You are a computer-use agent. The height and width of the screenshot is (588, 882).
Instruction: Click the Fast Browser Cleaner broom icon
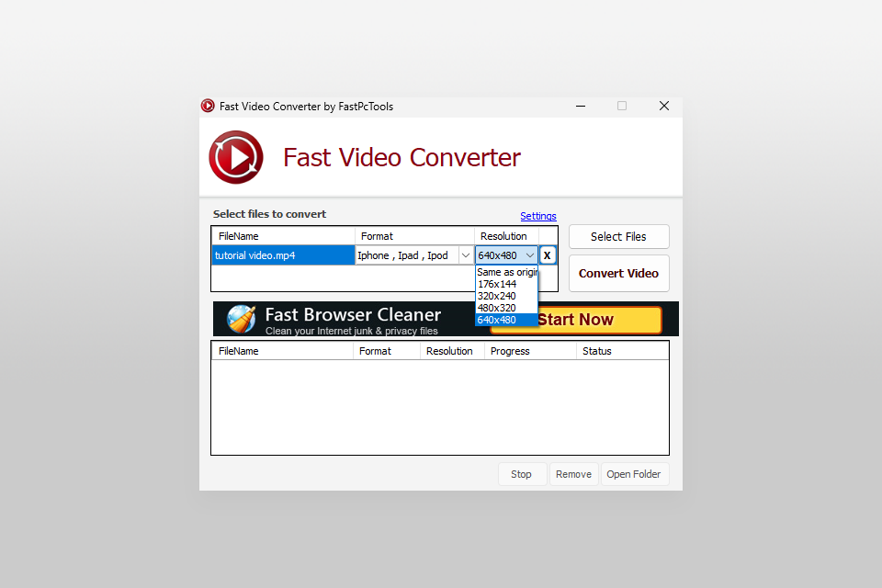coord(241,319)
